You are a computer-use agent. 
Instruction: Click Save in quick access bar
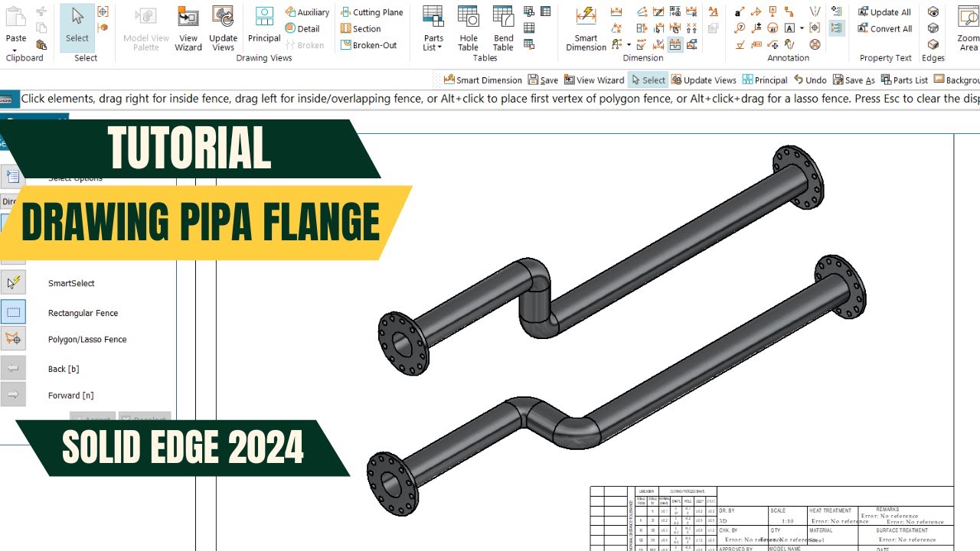(x=543, y=80)
